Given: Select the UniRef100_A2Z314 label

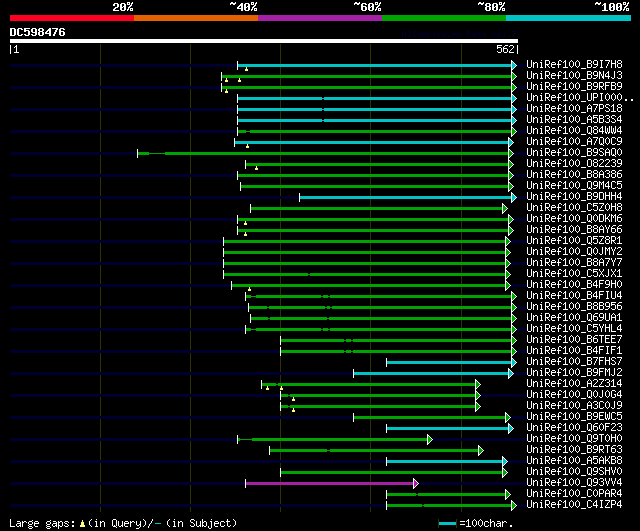Looking at the screenshot, I should 574,383.
